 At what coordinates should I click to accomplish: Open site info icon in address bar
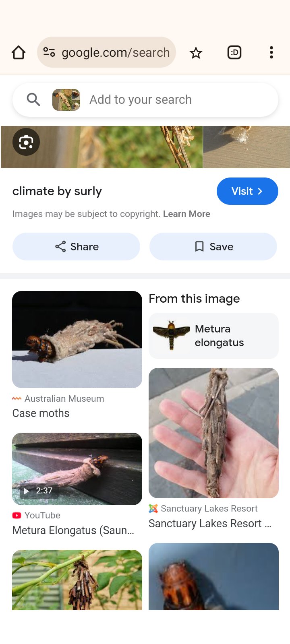pos(49,52)
